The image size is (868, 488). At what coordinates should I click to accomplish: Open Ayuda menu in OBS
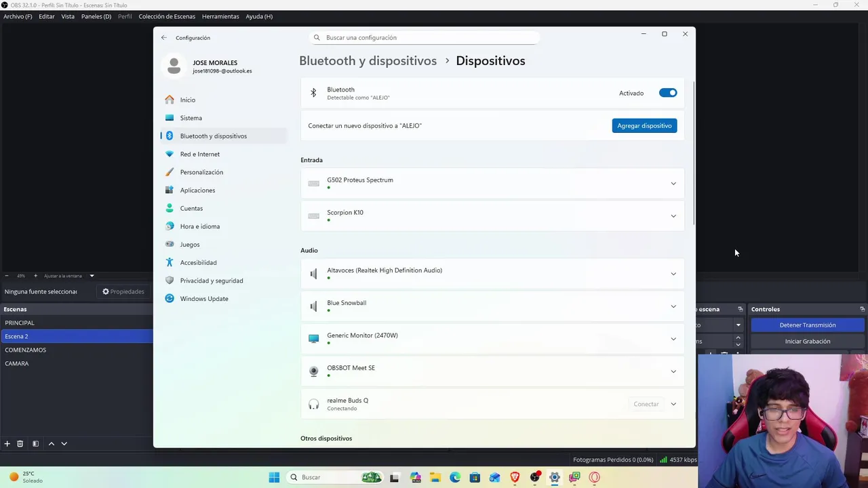[259, 16]
